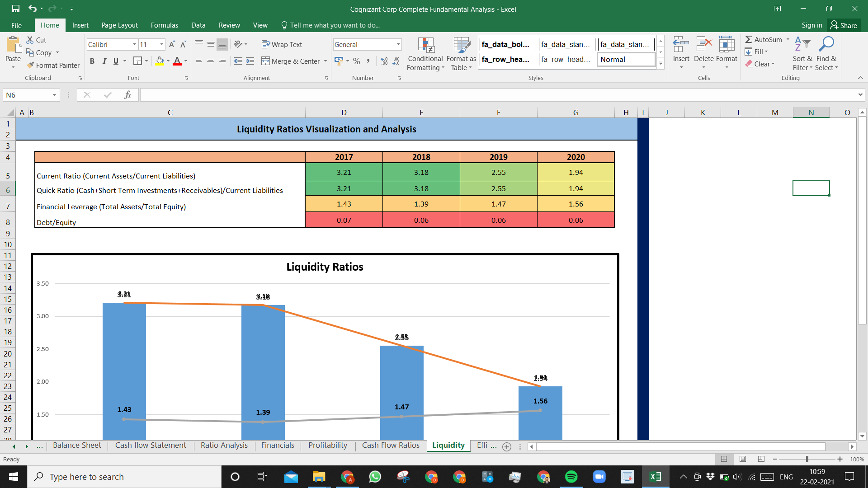868x488 pixels.
Task: Click the Borders icon
Action: click(x=138, y=61)
